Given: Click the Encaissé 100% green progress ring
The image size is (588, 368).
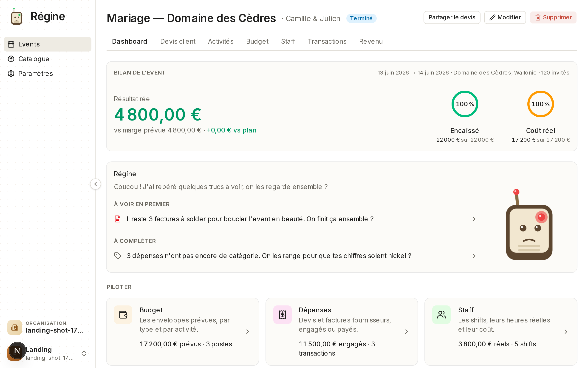Looking at the screenshot, I should pos(465,104).
